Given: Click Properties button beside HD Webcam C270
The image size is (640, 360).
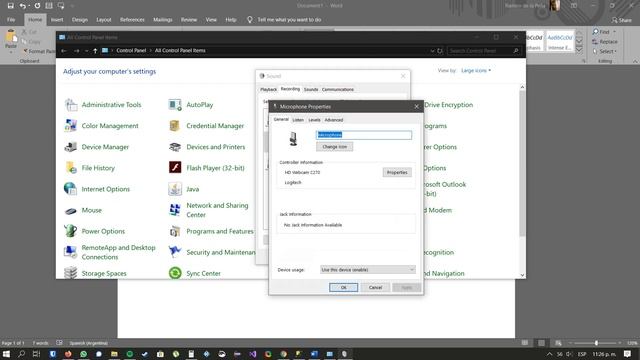Looking at the screenshot, I should (x=397, y=172).
